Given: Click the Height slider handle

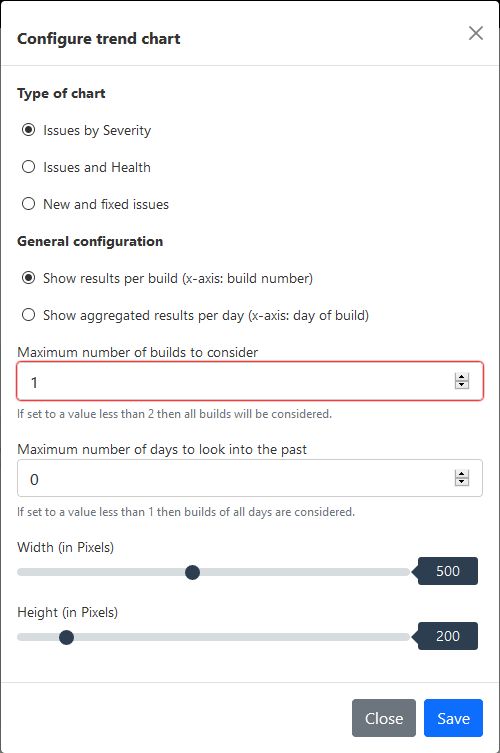Looking at the screenshot, I should [x=66, y=637].
